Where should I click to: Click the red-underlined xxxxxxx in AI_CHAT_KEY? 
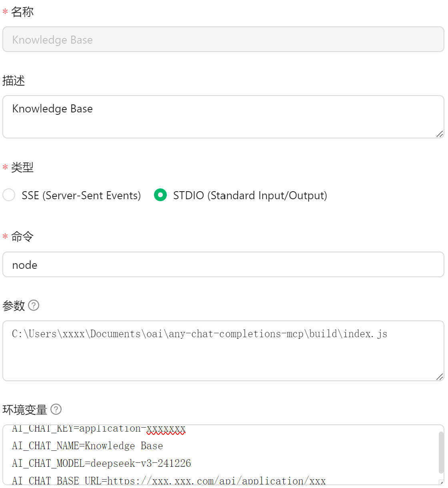[166, 429]
